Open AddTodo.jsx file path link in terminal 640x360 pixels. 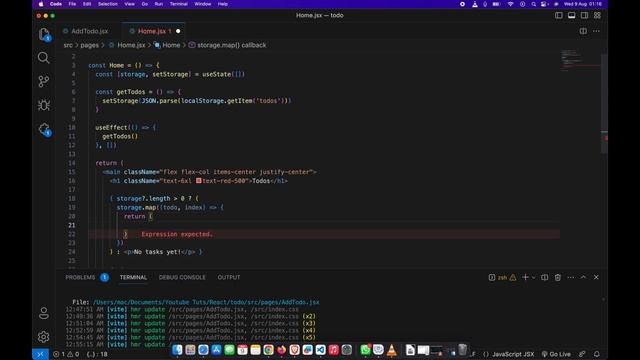[x=206, y=302]
